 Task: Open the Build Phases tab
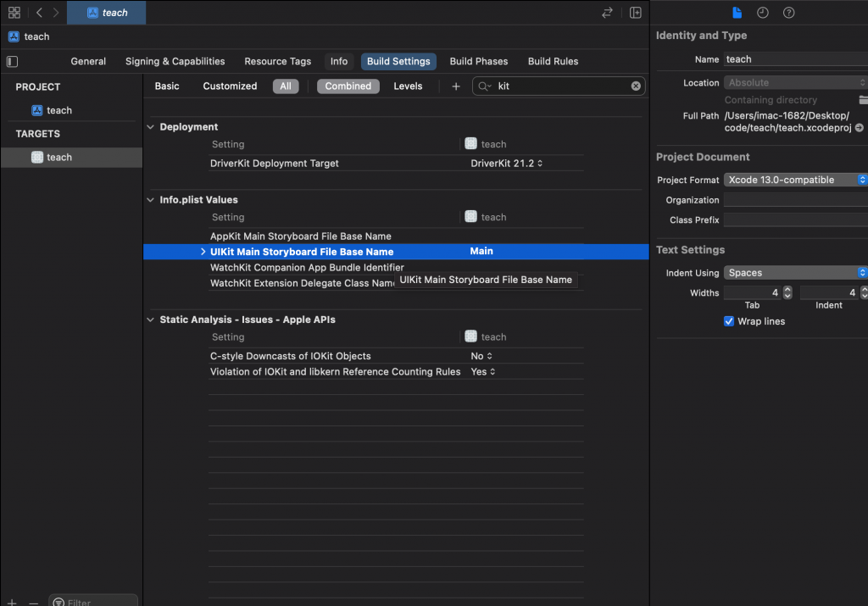478,61
